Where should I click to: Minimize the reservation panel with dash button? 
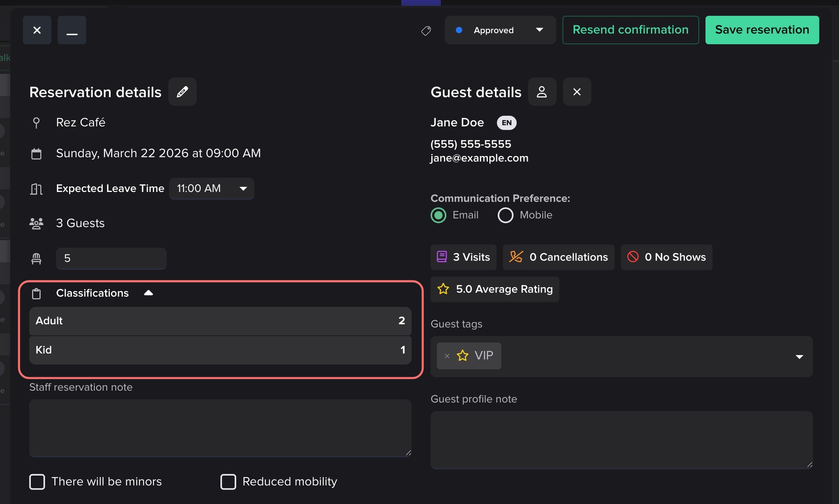(x=71, y=30)
